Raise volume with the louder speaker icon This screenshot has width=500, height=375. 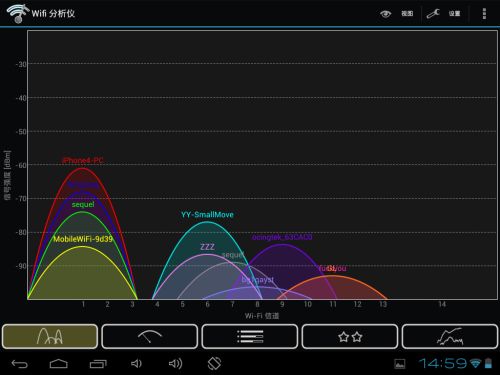click(175, 363)
